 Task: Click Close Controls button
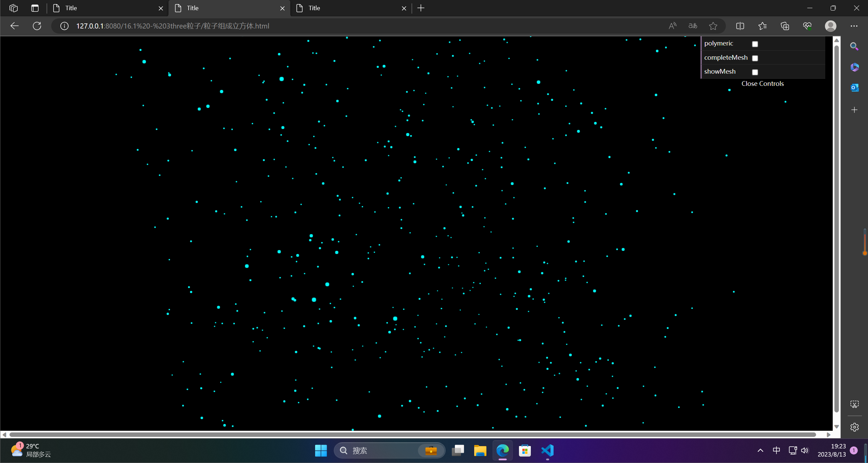[x=763, y=84]
